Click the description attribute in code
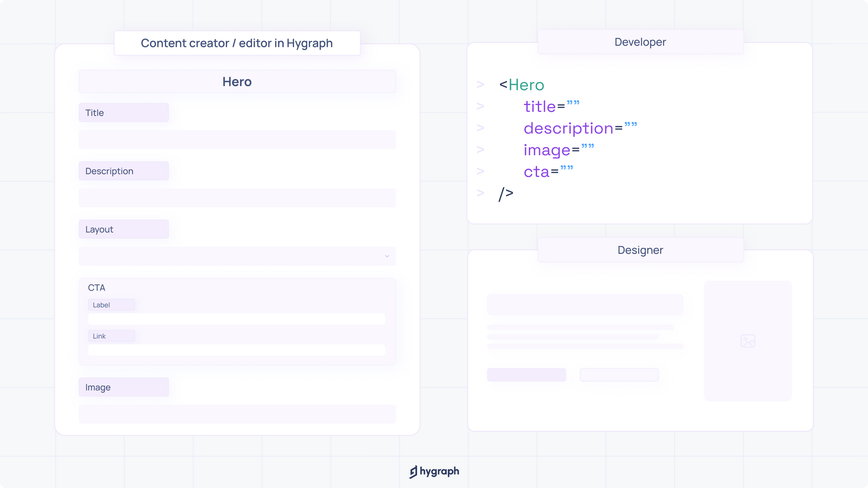This screenshot has height=488, width=868. click(568, 128)
